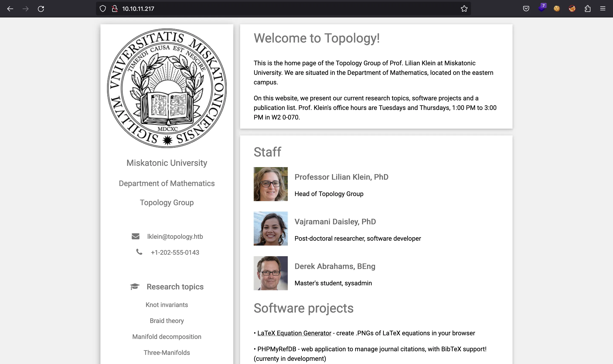The image size is (613, 364).
Task: Click the Software projects heading
Action: (x=304, y=308)
